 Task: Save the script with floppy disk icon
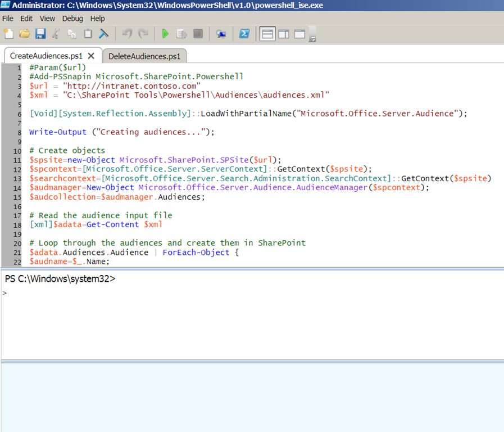[40, 34]
